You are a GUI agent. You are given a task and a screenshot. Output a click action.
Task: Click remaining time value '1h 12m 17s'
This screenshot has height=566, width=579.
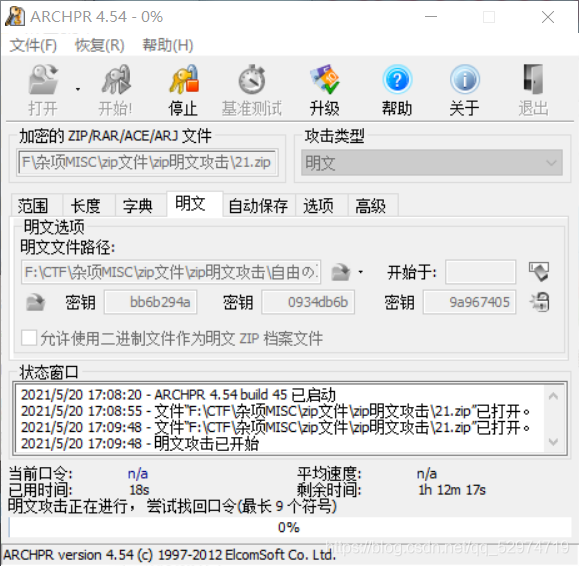[x=452, y=490]
